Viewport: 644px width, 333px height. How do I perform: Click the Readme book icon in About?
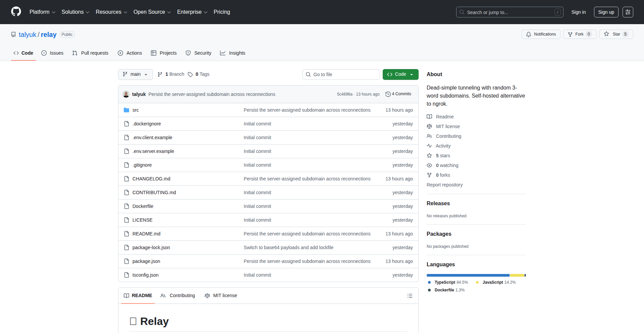coord(430,116)
